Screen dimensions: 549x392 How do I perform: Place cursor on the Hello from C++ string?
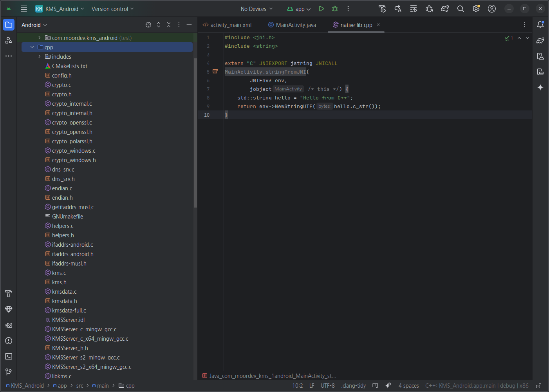coord(325,98)
